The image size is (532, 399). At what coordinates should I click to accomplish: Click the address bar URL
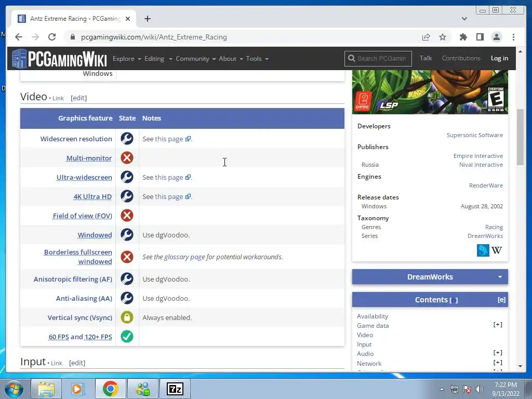point(154,37)
